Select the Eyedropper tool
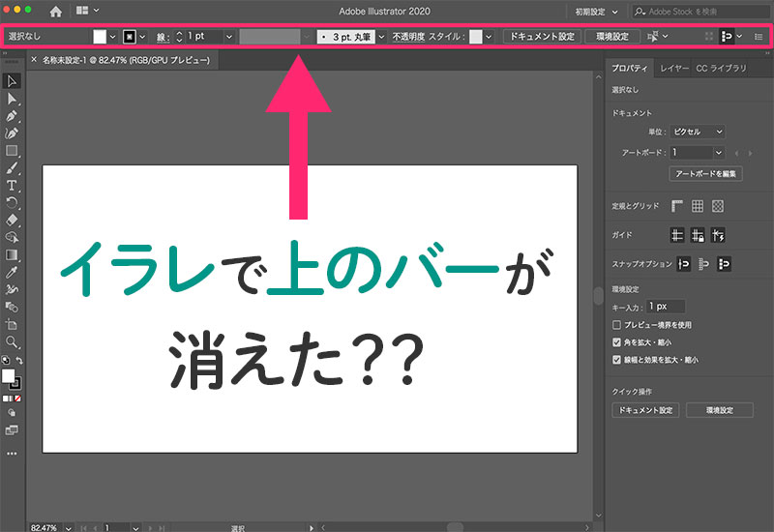 [12, 273]
